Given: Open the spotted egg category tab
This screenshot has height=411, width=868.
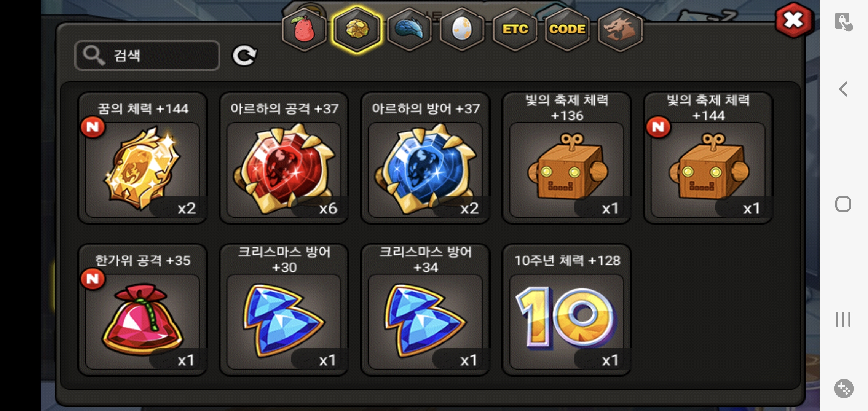Looking at the screenshot, I should tap(462, 30).
